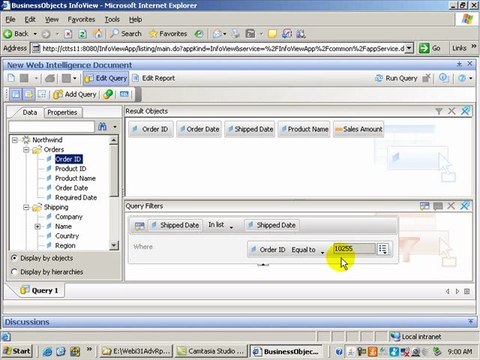Click Shipped Date result object
The width and height of the screenshot is (480, 360).
coord(250,129)
